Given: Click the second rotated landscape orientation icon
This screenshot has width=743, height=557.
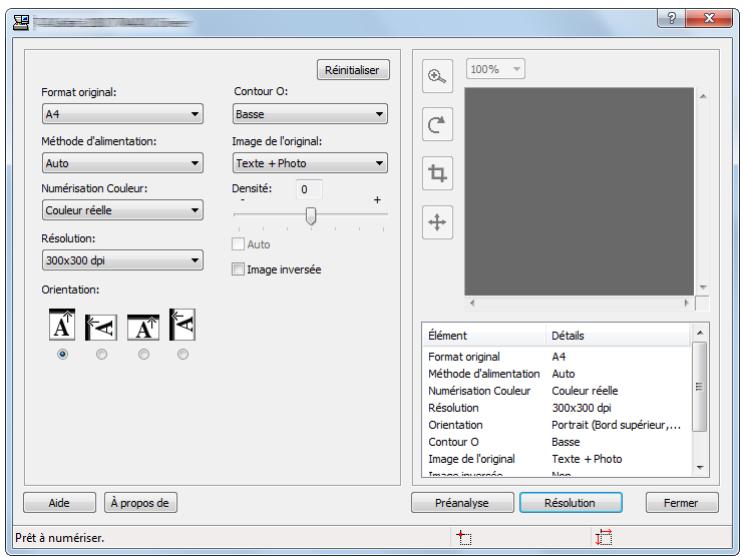Looking at the screenshot, I should (x=101, y=328).
